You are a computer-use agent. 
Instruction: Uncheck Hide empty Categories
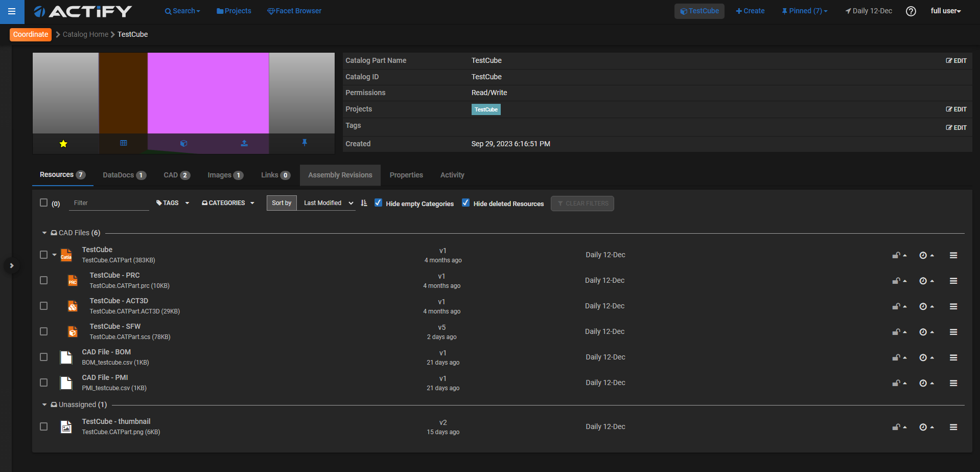(378, 203)
